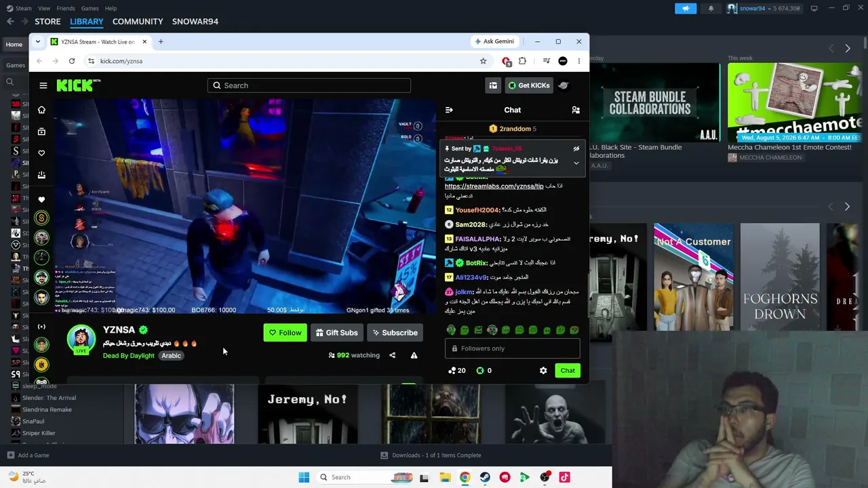Share the YZNSA stream

pos(392,355)
